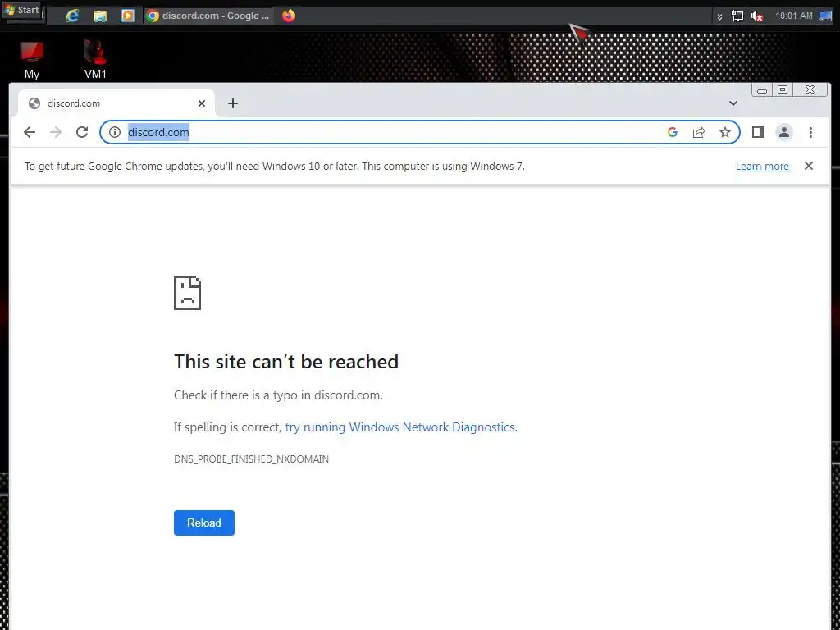Select the discord.com tab
The width and height of the screenshot is (840, 630).
point(116,103)
